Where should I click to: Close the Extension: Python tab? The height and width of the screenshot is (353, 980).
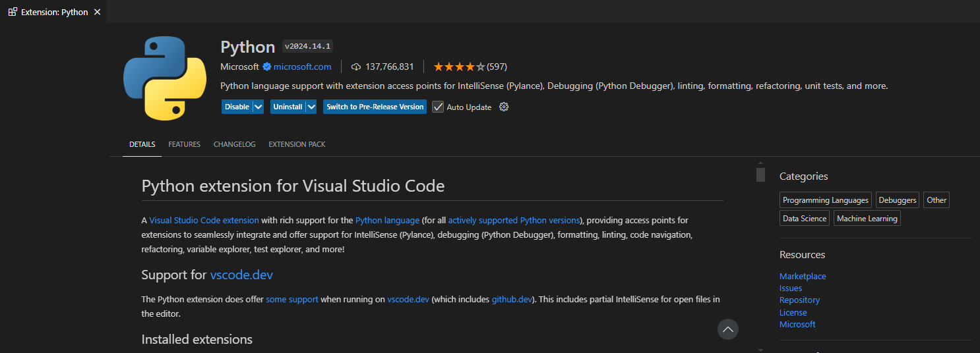(98, 12)
